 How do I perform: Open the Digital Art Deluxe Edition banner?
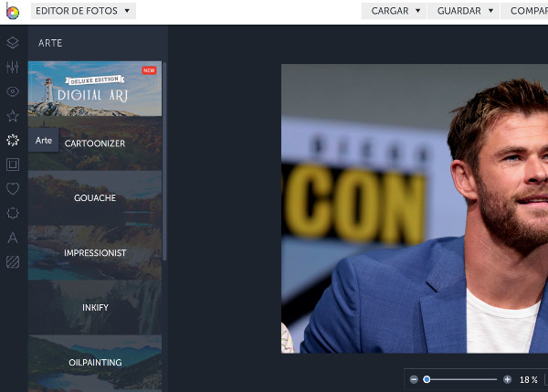(95, 89)
